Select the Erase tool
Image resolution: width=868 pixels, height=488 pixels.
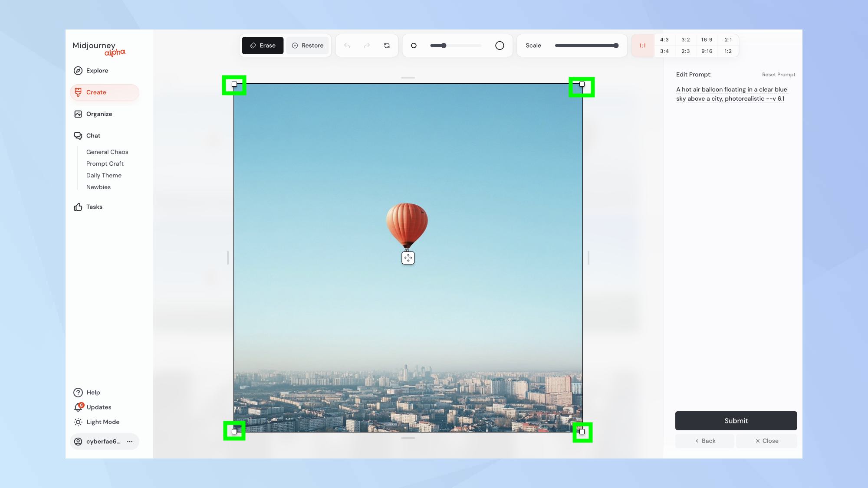pos(262,45)
